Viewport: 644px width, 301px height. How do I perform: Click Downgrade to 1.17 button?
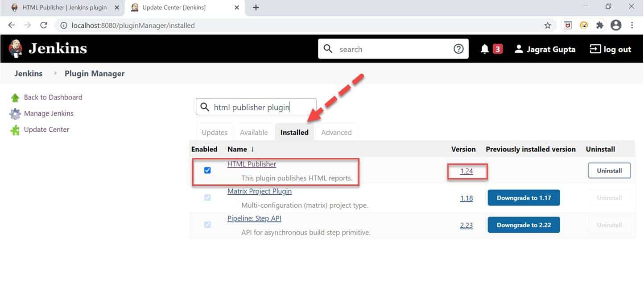(x=524, y=198)
